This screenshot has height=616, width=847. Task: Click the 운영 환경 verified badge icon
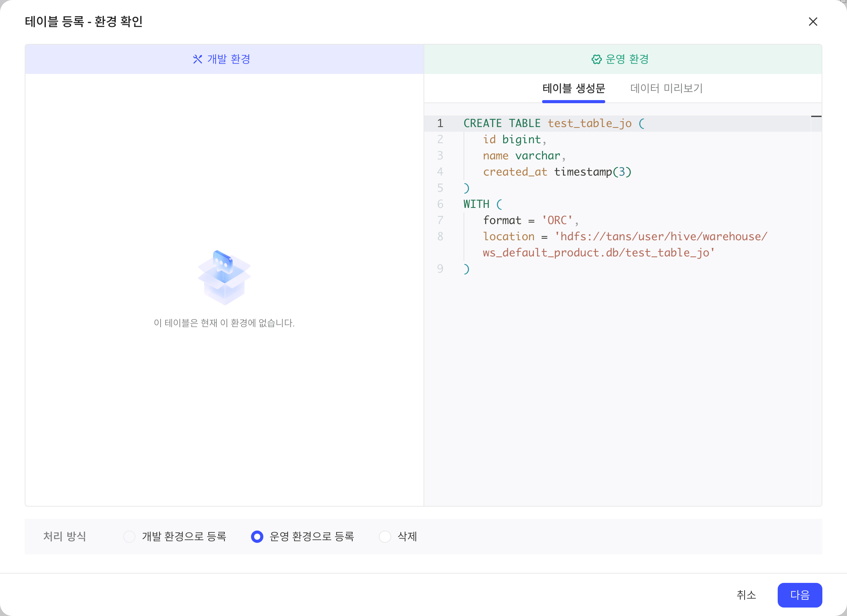596,59
